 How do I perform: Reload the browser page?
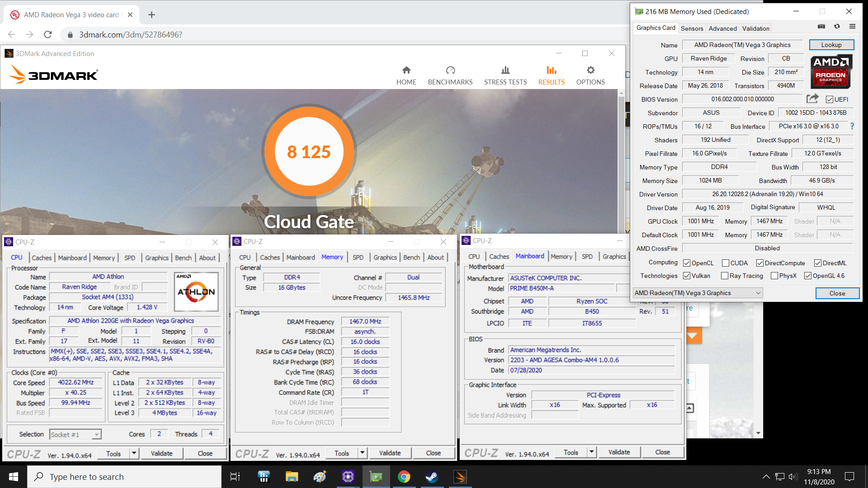pyautogui.click(x=48, y=35)
